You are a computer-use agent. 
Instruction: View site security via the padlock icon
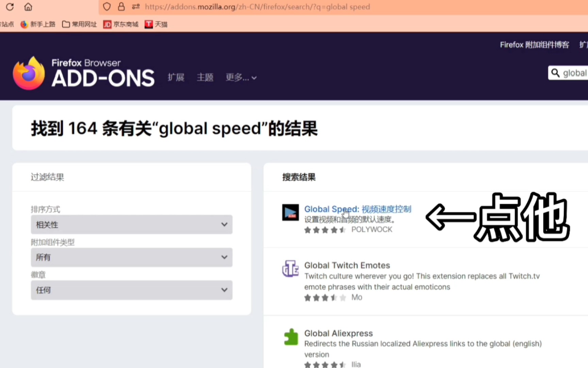[121, 6]
